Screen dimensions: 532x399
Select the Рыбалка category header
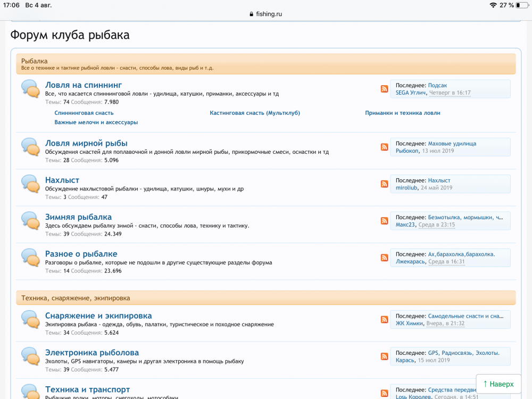point(35,61)
